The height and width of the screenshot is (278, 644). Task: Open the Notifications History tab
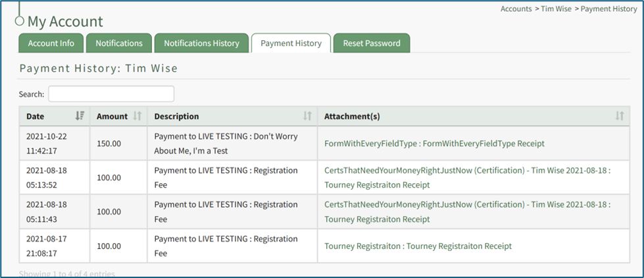[x=201, y=43]
